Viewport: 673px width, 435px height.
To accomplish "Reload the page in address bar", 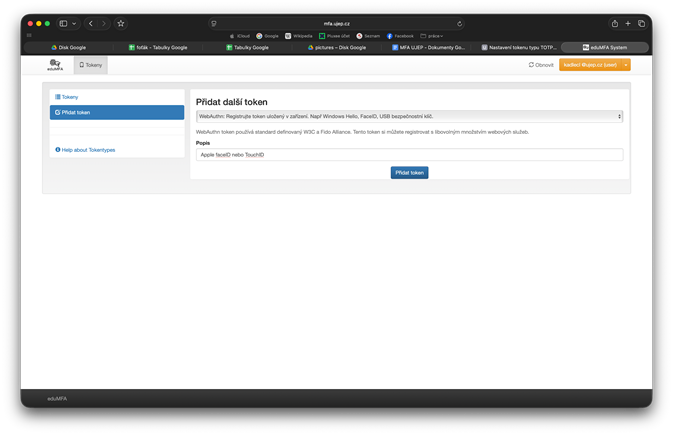I will point(459,23).
